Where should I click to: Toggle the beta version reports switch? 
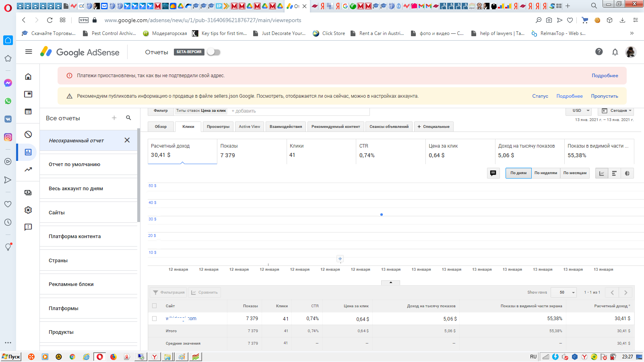(x=213, y=52)
